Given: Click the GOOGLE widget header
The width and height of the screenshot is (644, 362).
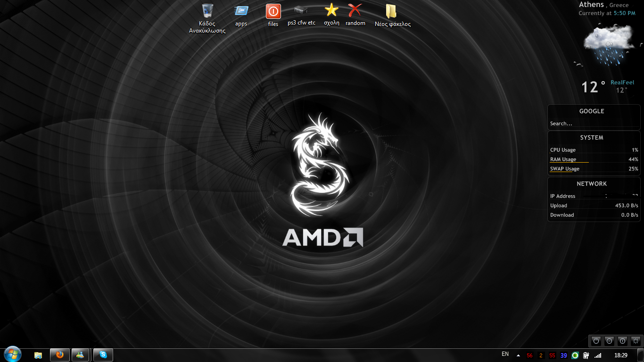Looking at the screenshot, I should click(592, 111).
